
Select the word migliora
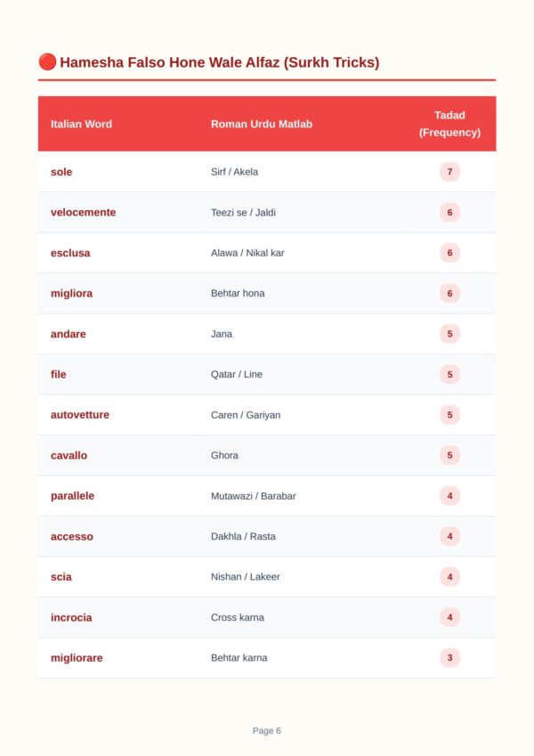coord(72,293)
